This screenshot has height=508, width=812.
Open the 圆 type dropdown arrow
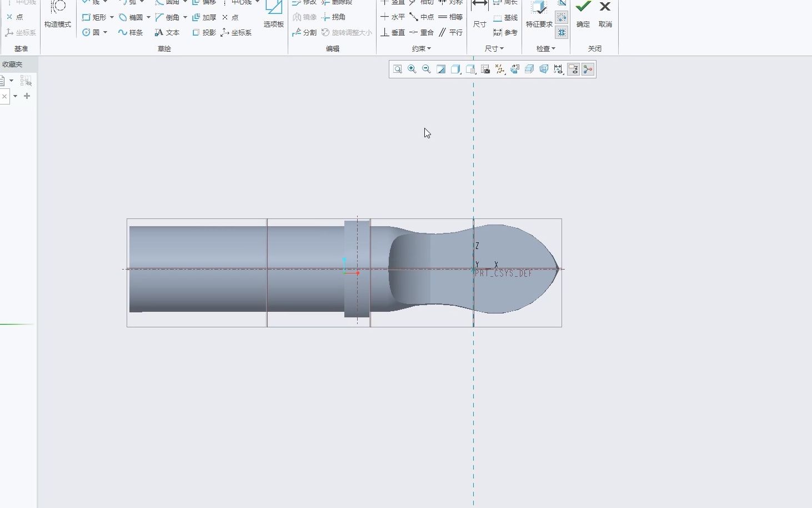pos(105,32)
